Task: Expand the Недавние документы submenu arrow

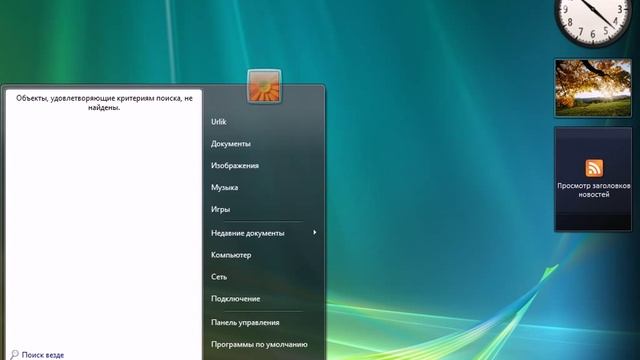Action: pos(315,232)
